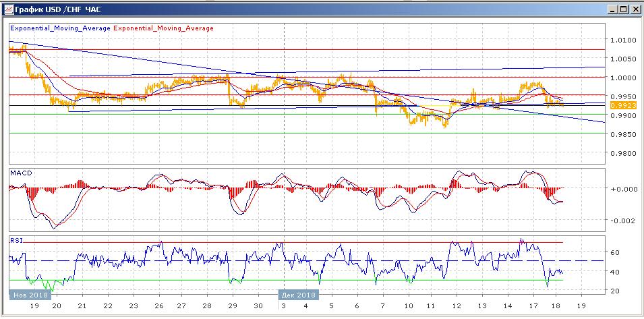Minimize the USD/CHF chart window
This screenshot has height=319, width=644.
[x=612, y=9]
